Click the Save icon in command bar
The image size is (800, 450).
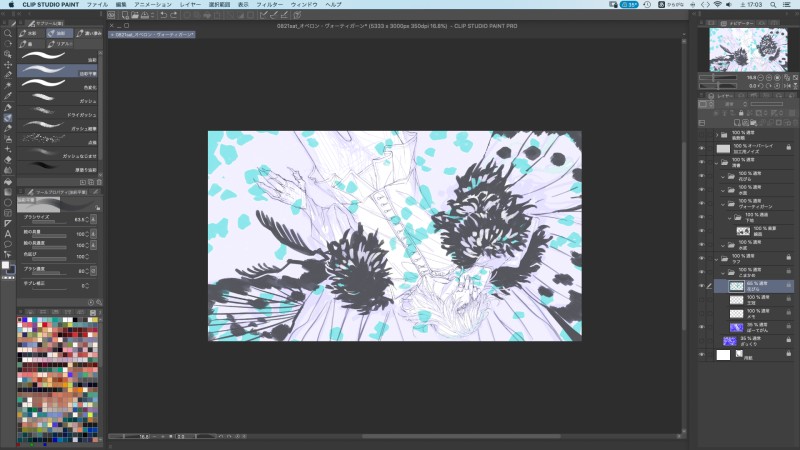point(144,15)
